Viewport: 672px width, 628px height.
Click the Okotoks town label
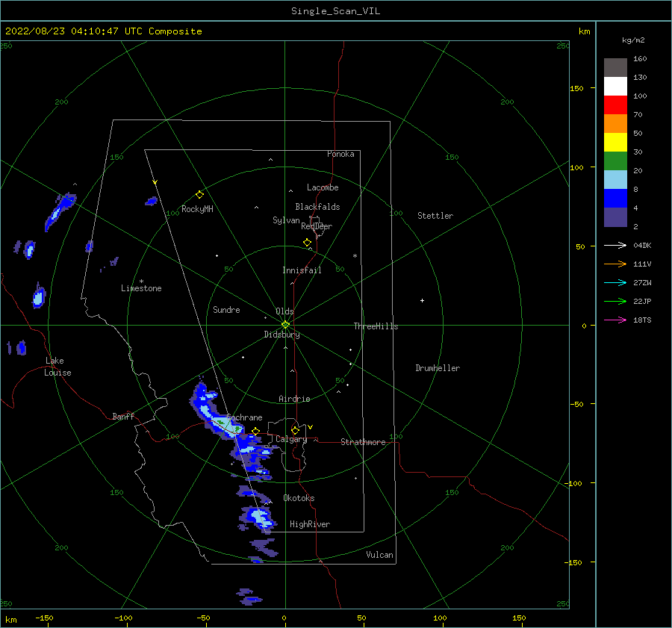pyautogui.click(x=299, y=498)
